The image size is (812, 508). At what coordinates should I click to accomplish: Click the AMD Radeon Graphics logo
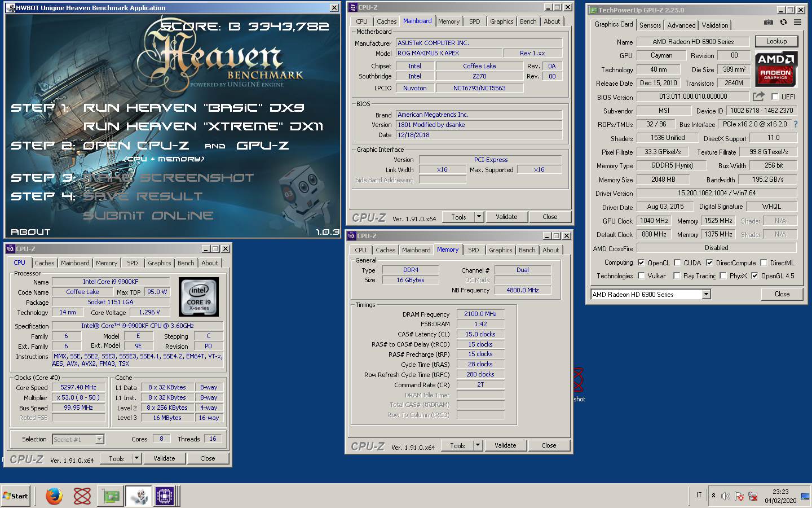(x=775, y=68)
